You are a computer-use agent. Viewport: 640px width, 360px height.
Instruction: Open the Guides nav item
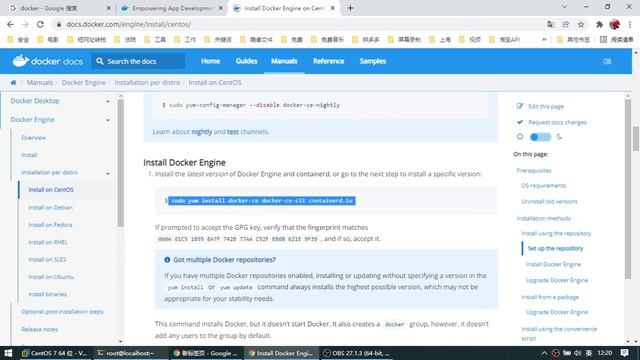coord(247,61)
